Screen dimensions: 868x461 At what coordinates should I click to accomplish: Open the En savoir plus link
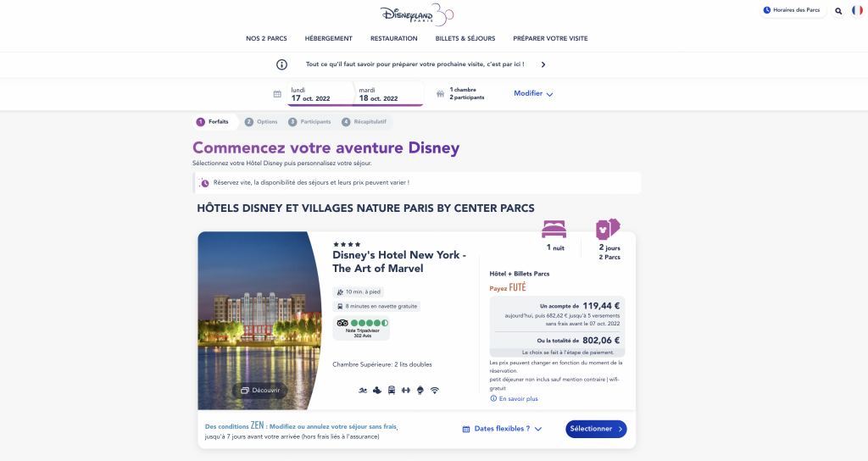(x=517, y=398)
